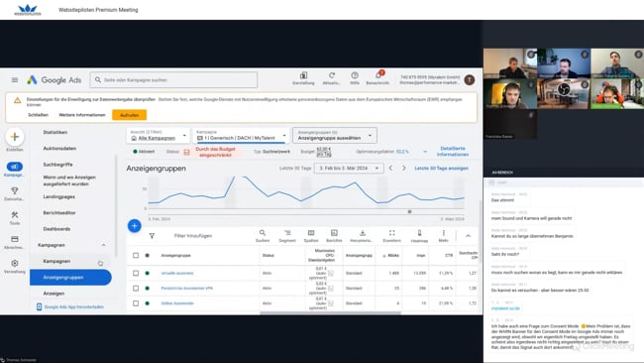Viewport: 644px width, 363px height.
Task: Open Statistiken in side menu
Action: (x=55, y=132)
